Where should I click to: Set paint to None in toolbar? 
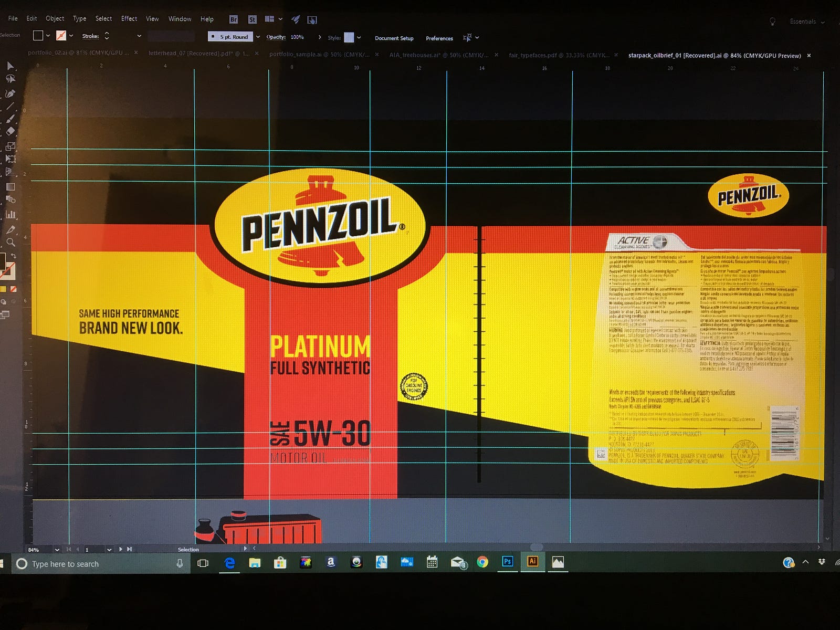point(14,289)
